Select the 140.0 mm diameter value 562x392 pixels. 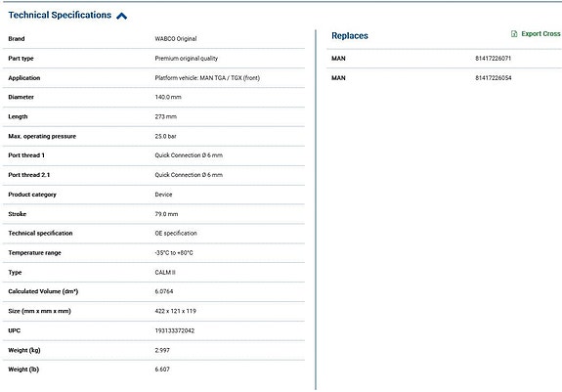coord(168,97)
